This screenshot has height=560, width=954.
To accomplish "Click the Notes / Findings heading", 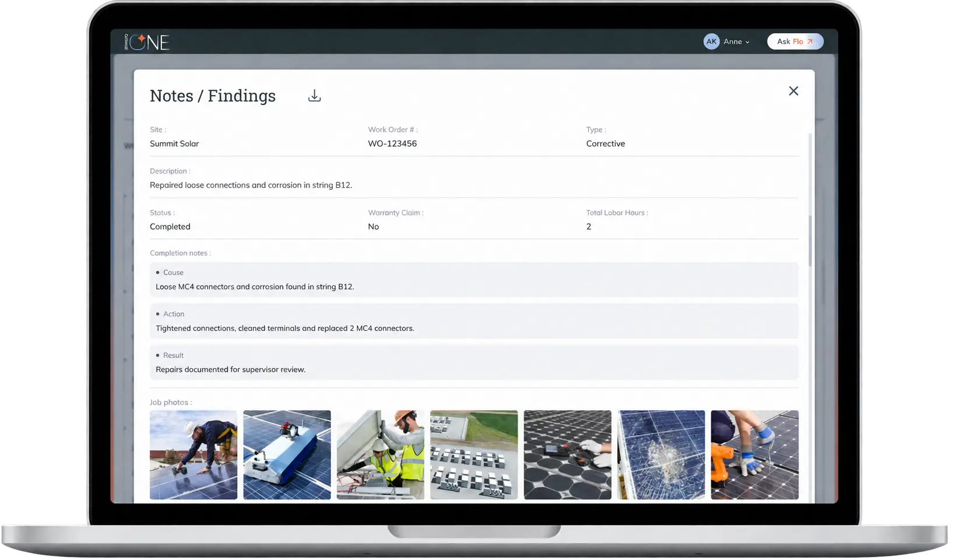I will (x=214, y=96).
